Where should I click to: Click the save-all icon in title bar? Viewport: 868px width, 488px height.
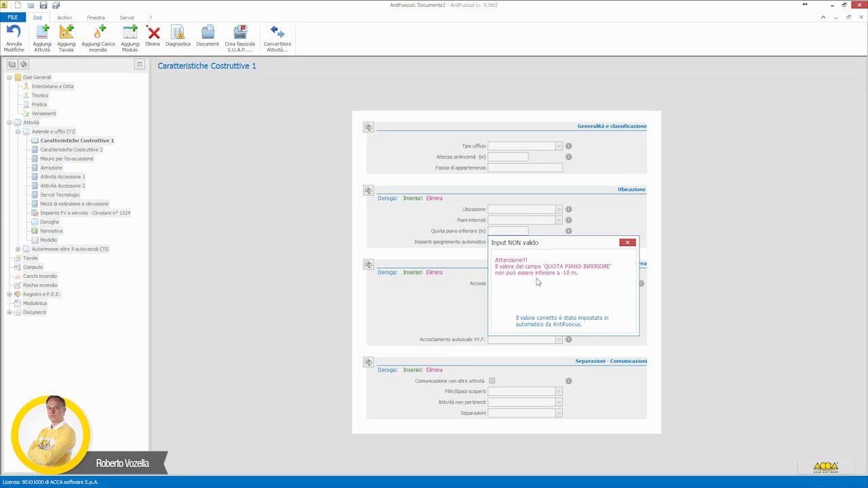point(56,5)
